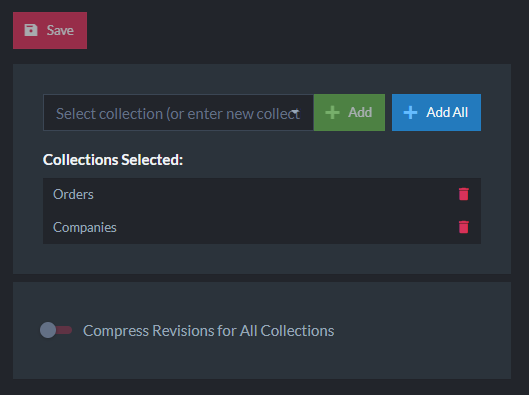
Task: Click the Compress Revisions for All Collections label
Action: click(x=208, y=331)
